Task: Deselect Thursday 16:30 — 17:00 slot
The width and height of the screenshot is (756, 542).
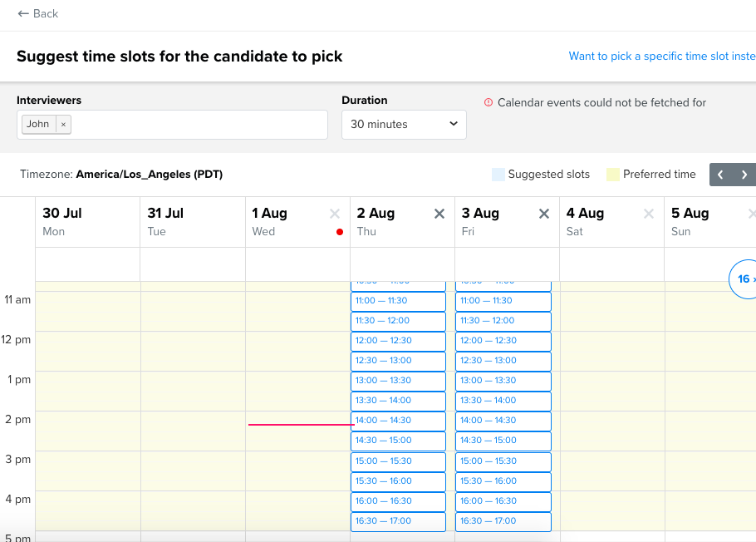Action: pyautogui.click(x=398, y=521)
